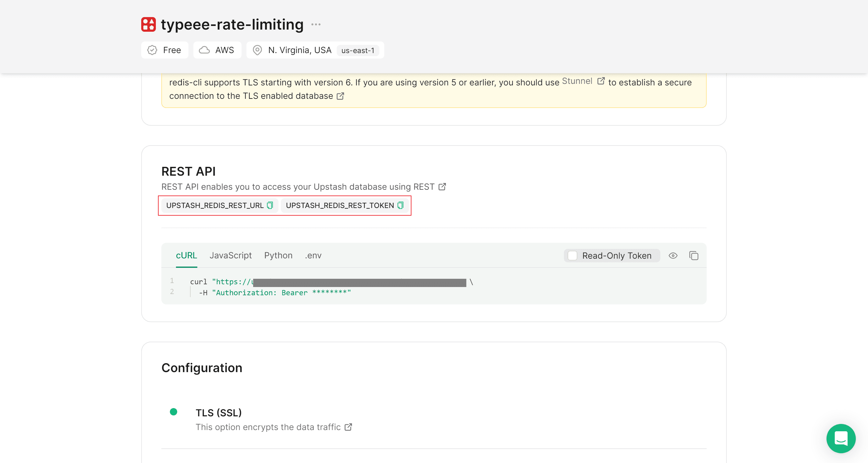Open the three-dot menu beside typeee-rate-limiting
The image size is (868, 463).
pyautogui.click(x=316, y=24)
